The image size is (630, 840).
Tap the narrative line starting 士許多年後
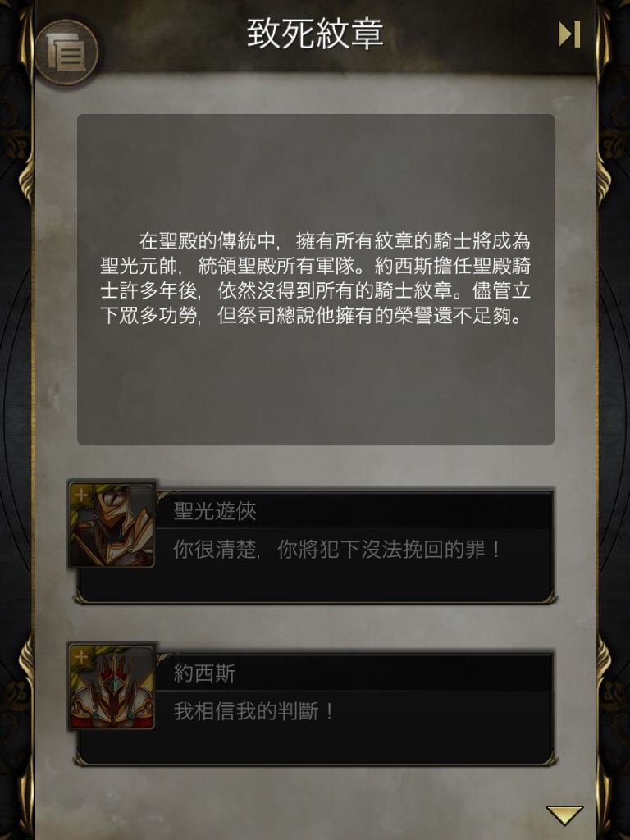[x=316, y=291]
